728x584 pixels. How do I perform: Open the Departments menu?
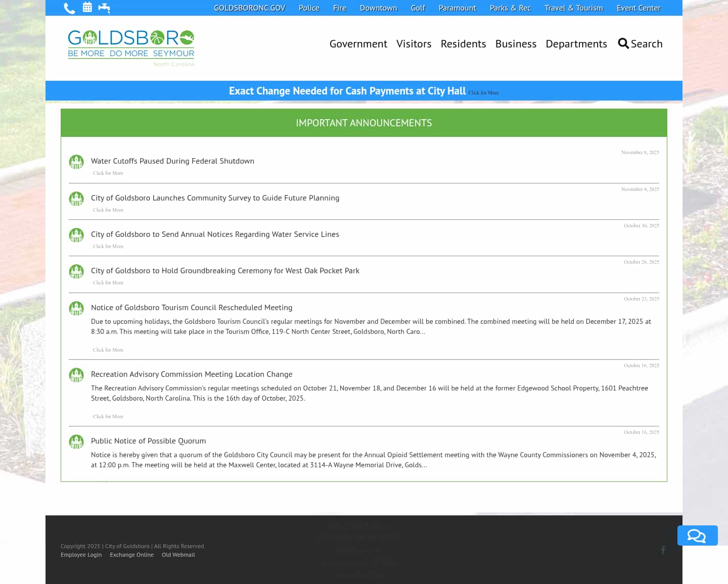pos(576,43)
